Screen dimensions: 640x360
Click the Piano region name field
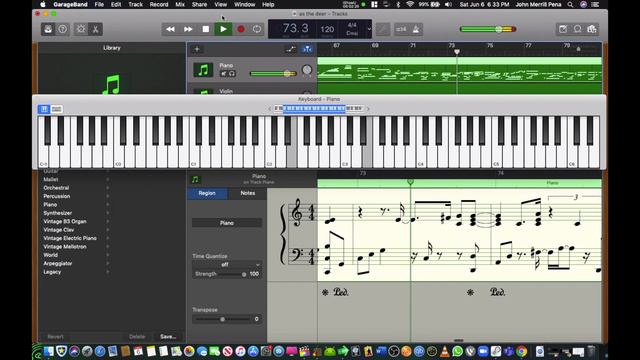[x=227, y=223]
